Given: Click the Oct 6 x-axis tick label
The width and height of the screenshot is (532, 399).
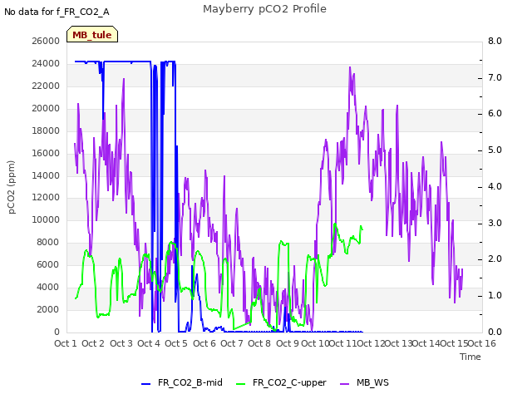Looking at the screenshot, I should click(204, 343).
